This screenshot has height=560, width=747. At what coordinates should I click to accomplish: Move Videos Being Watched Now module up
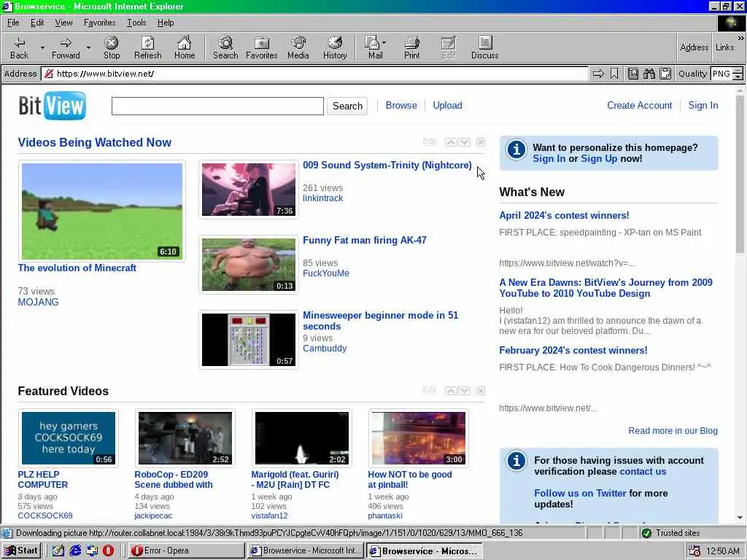[451, 142]
